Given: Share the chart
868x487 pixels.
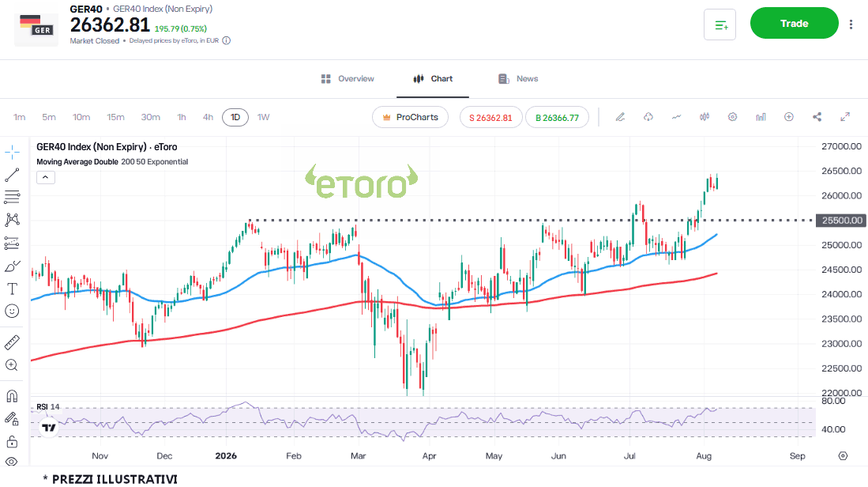Looking at the screenshot, I should coord(817,117).
